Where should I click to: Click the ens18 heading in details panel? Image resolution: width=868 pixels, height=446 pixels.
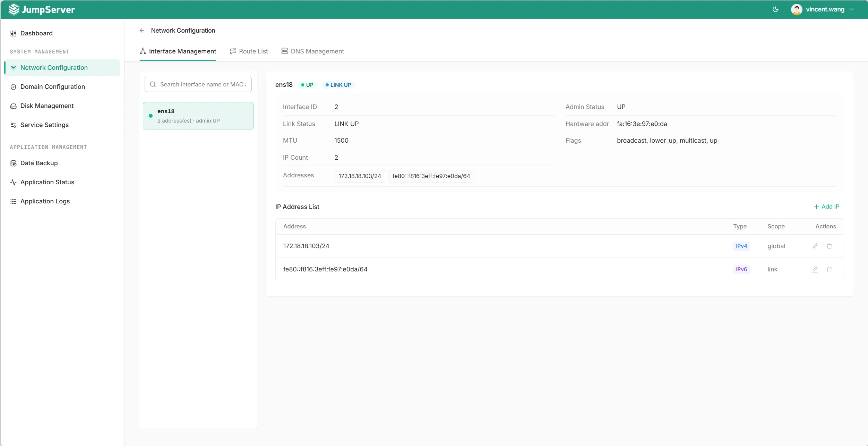click(x=284, y=85)
